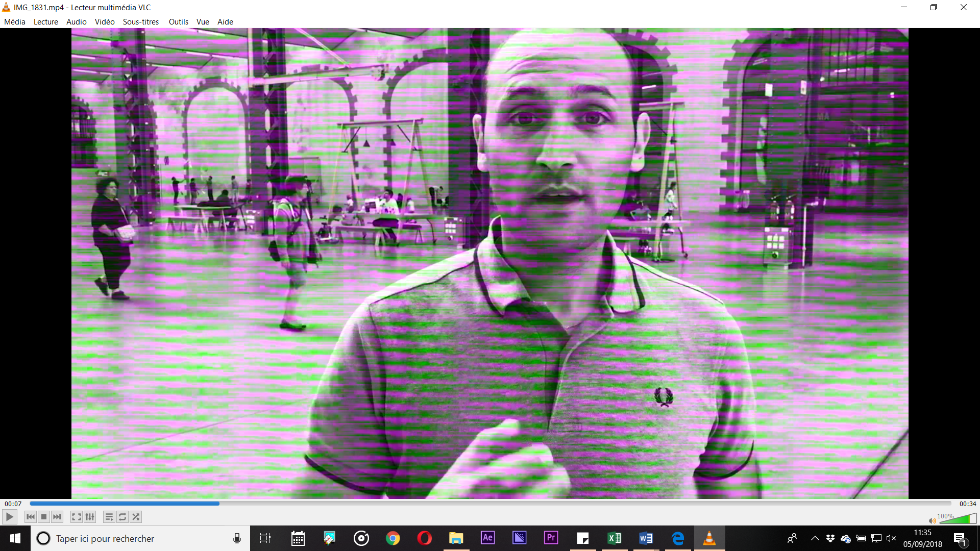Skip to the previous media track
Screen dimensions: 980x551
tap(31, 517)
